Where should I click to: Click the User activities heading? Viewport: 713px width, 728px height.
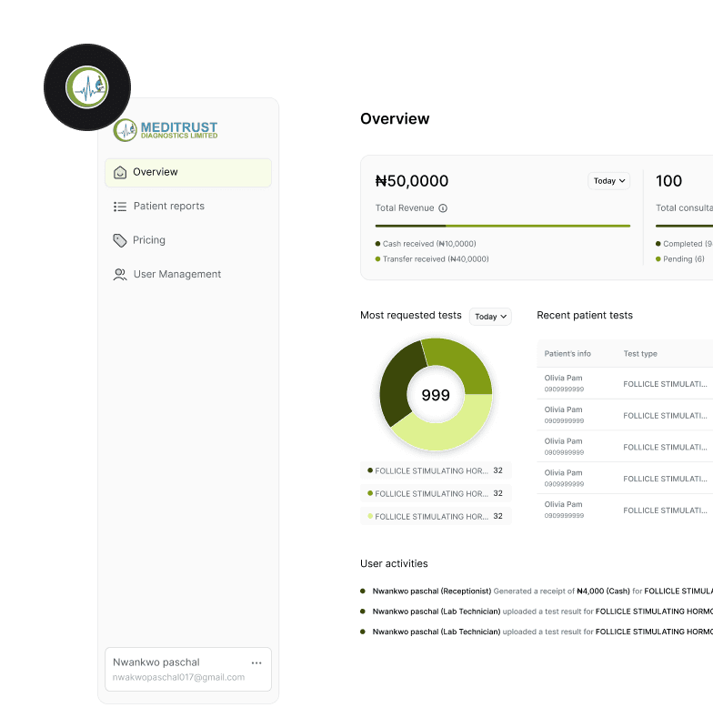pos(394,563)
